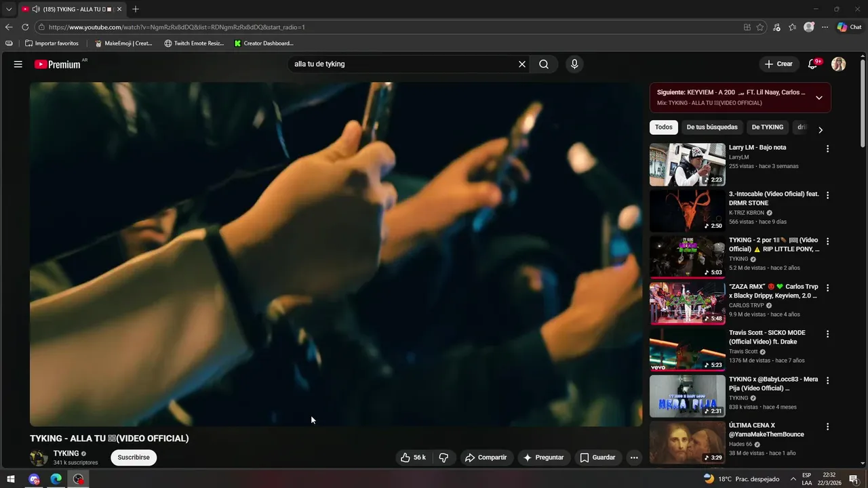Open options for Larry LM - Bajo nota
Viewport: 868px width, 488px height.
tap(827, 148)
